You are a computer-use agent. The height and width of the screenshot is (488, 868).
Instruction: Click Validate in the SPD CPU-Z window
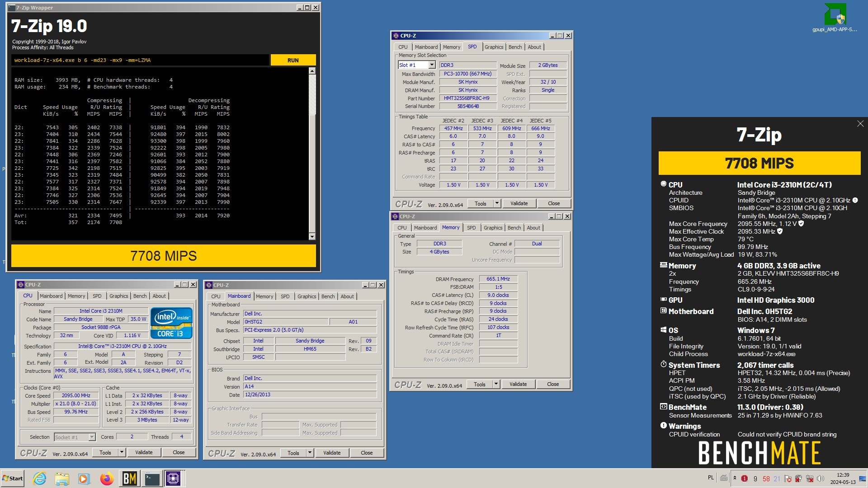519,203
